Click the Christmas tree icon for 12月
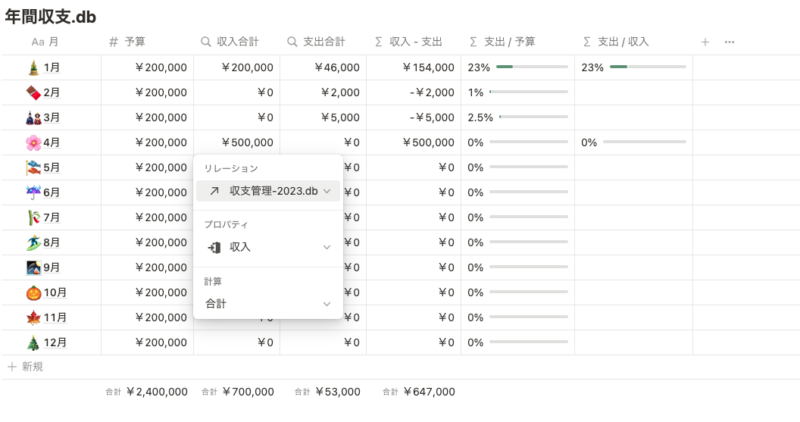 click(x=34, y=342)
